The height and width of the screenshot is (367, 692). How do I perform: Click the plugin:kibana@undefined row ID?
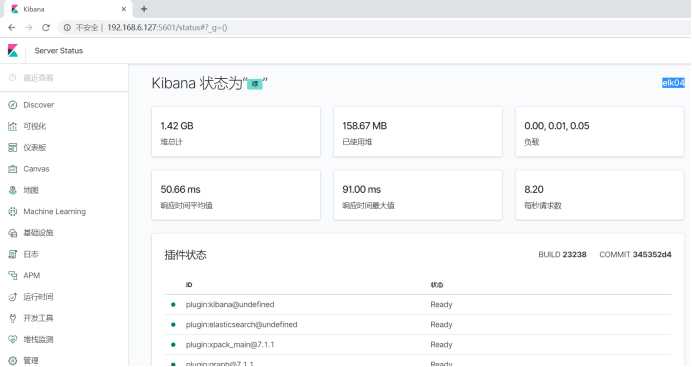pyautogui.click(x=230, y=305)
